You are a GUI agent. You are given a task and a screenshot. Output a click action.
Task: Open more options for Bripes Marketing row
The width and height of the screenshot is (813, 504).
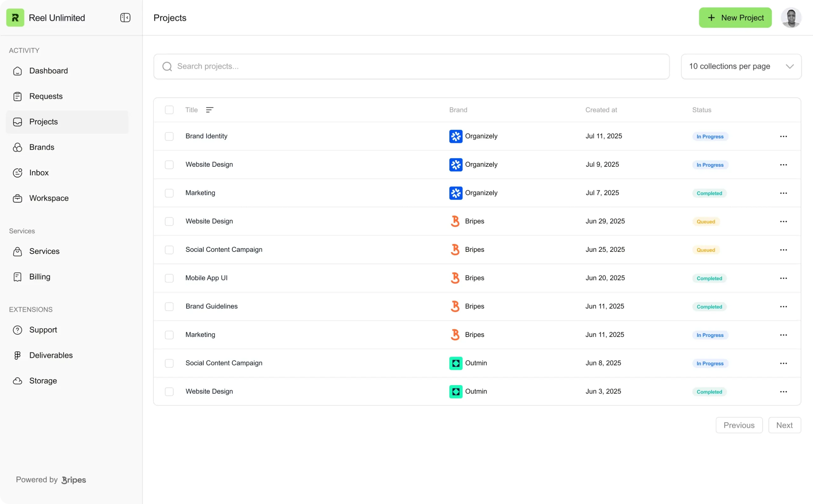[x=783, y=335]
